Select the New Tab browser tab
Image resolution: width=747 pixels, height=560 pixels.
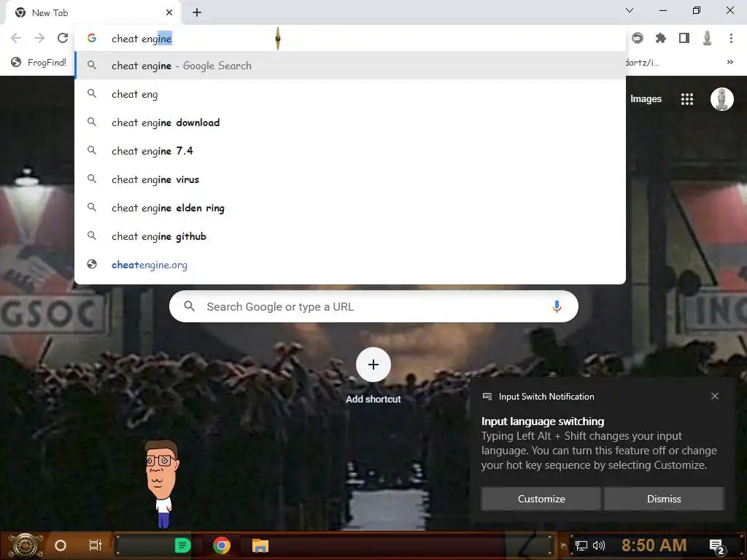pyautogui.click(x=93, y=13)
